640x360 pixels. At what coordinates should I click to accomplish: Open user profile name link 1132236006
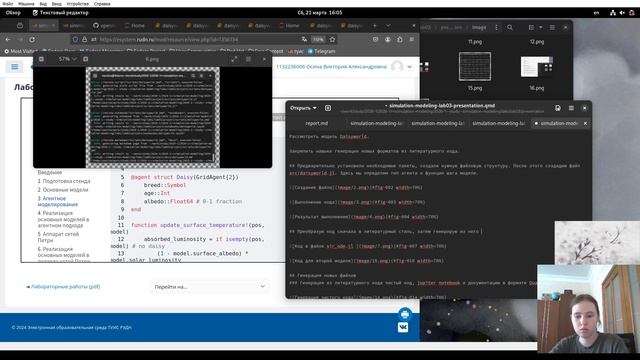[x=331, y=67]
